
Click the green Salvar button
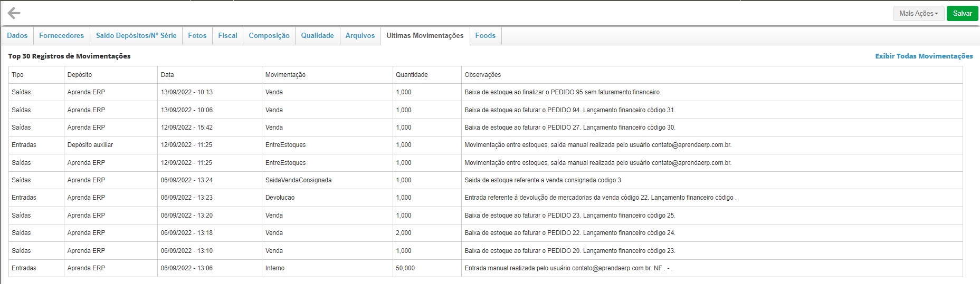tap(962, 14)
